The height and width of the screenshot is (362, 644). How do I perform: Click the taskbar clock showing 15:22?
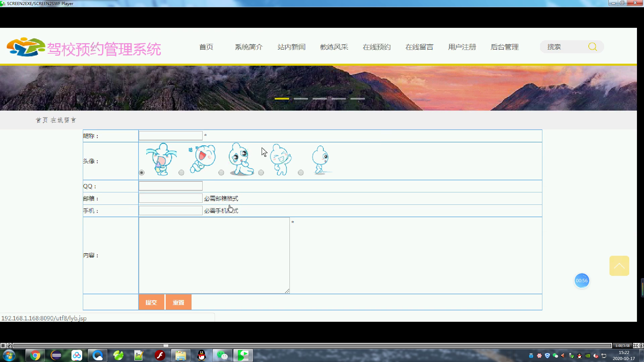[x=624, y=355]
